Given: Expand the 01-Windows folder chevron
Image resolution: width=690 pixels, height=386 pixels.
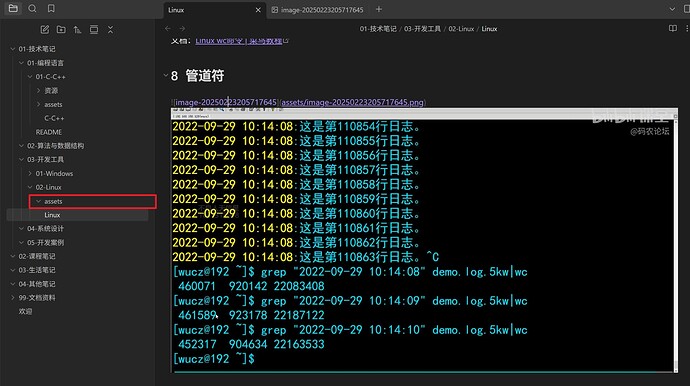Looking at the screenshot, I should pyautogui.click(x=30, y=173).
